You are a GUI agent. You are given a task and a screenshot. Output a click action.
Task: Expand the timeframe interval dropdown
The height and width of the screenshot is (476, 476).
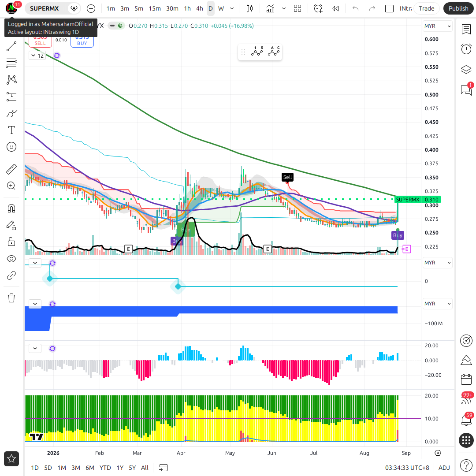232,8
